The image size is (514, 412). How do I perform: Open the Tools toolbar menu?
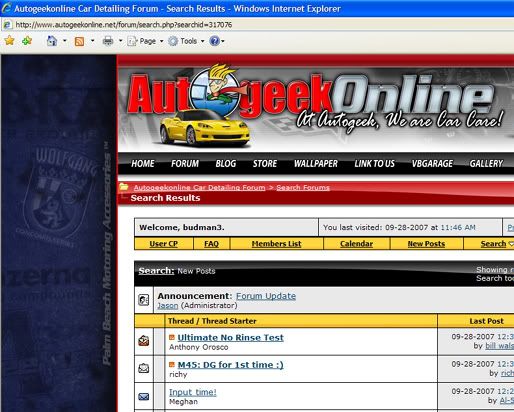tap(186, 41)
